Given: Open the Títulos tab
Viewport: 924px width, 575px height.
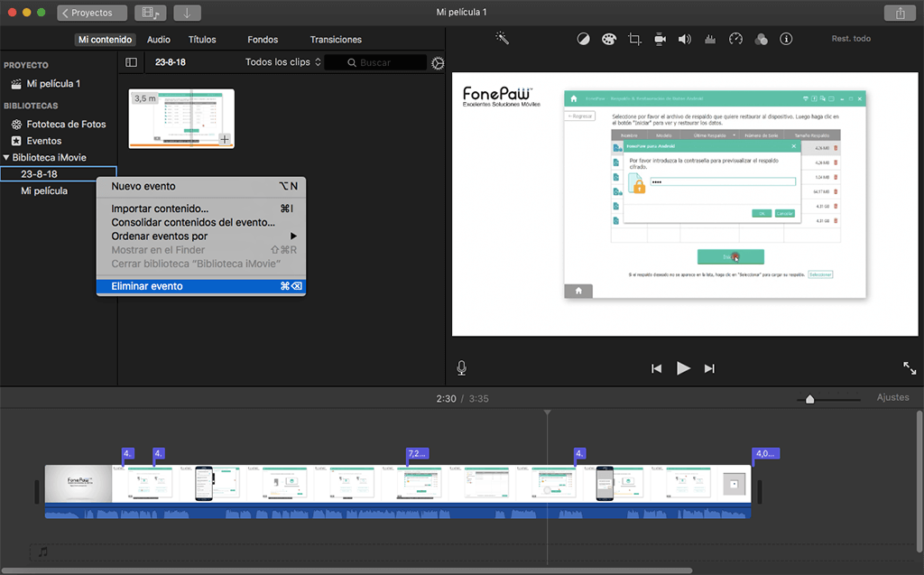Looking at the screenshot, I should [x=202, y=40].
